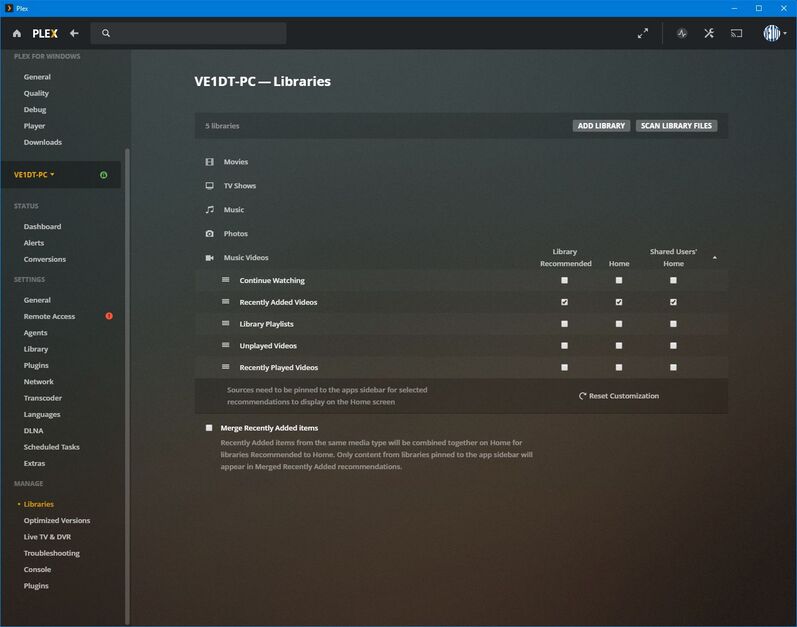Enable Recently Played Videos Shared Users' Home
Screen dimensions: 797x627
pos(673,368)
